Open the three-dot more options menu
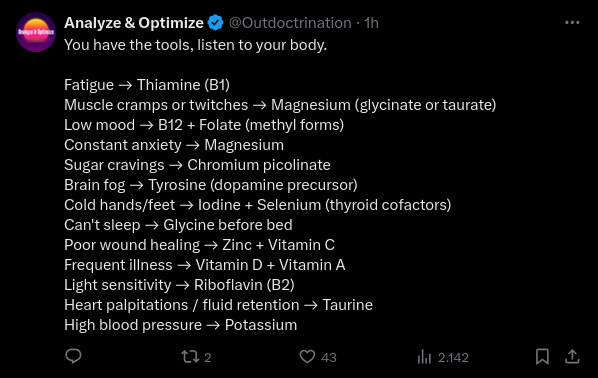The image size is (598, 378). click(572, 23)
